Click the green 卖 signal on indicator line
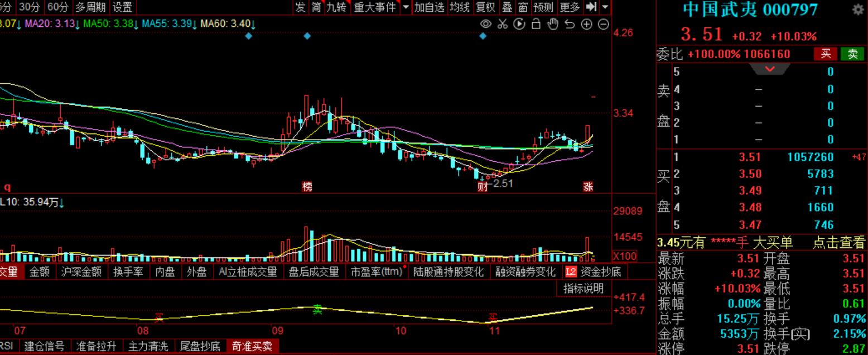Image resolution: width=868 pixels, height=355 pixels. pos(317,309)
